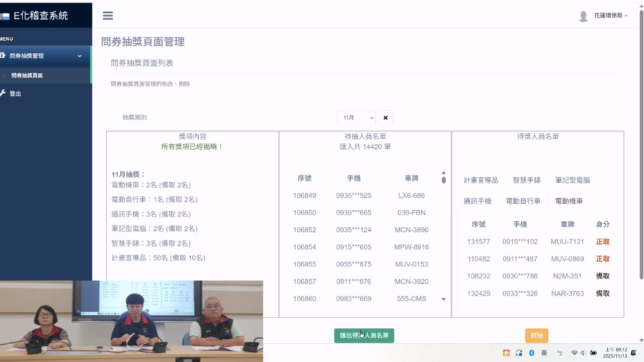This screenshot has height=362, width=644.
Task: Open 問券抽獎頁面 in the sidebar
Action: click(27, 75)
